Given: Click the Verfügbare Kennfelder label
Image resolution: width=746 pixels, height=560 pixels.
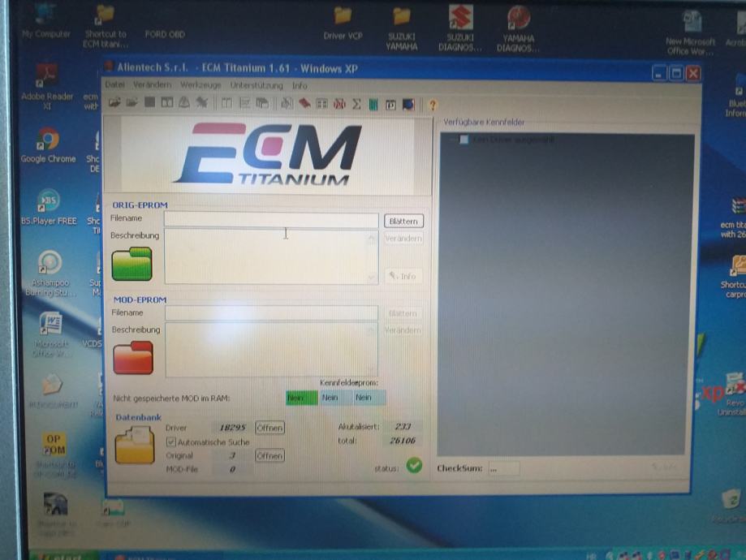Looking at the screenshot, I should tap(484, 122).
